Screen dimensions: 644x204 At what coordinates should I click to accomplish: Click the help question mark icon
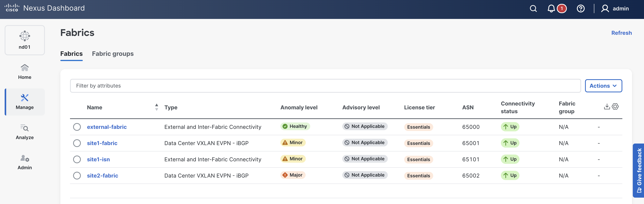(581, 9)
